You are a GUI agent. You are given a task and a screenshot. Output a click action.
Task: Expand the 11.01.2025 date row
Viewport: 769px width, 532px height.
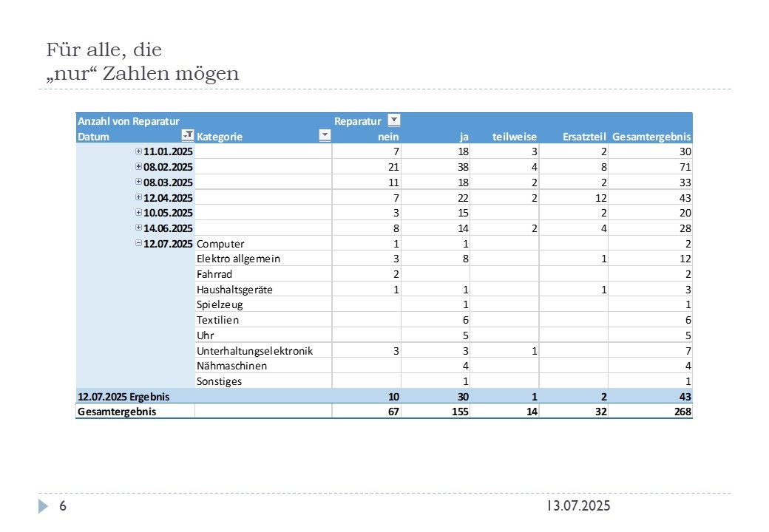pos(138,151)
